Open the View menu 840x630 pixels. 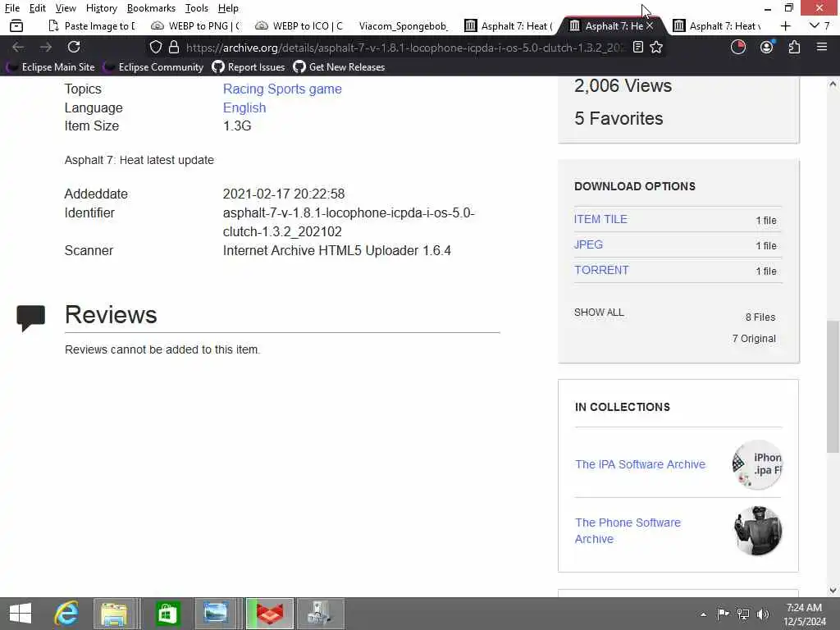(66, 8)
